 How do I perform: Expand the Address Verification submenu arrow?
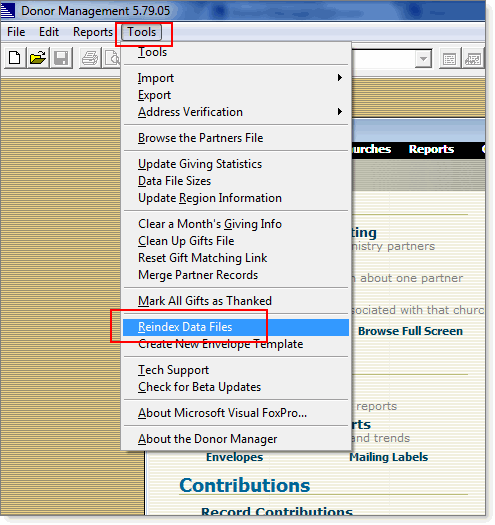click(340, 111)
